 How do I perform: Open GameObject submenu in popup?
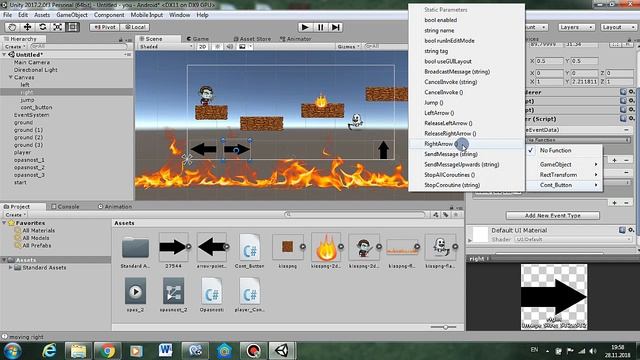[x=564, y=164]
